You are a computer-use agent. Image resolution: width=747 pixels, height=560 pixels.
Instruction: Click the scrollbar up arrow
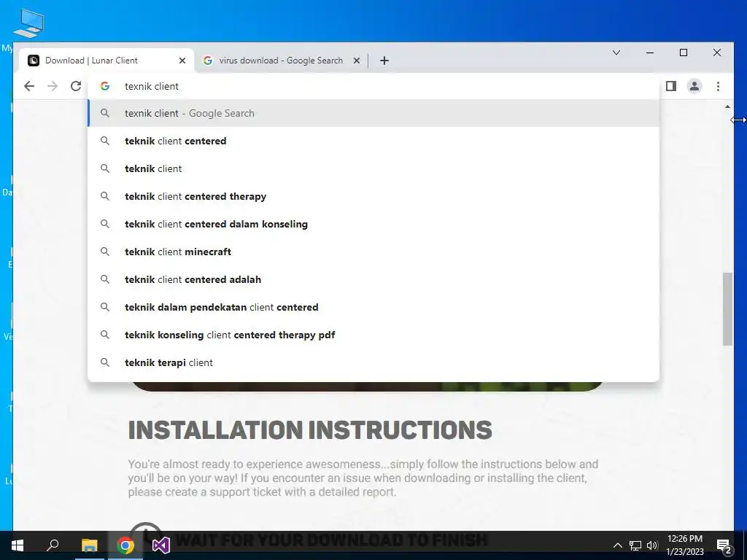point(727,106)
